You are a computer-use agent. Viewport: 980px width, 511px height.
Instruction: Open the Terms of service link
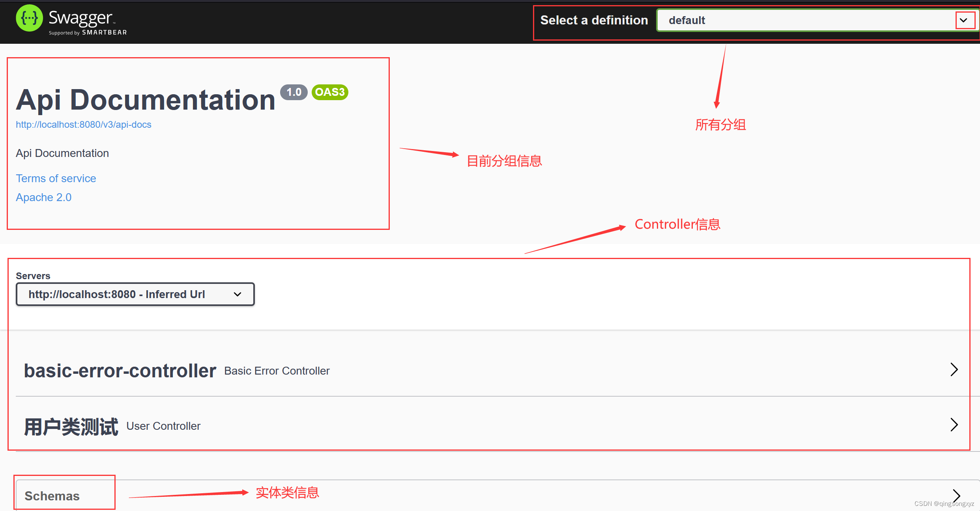[56, 178]
